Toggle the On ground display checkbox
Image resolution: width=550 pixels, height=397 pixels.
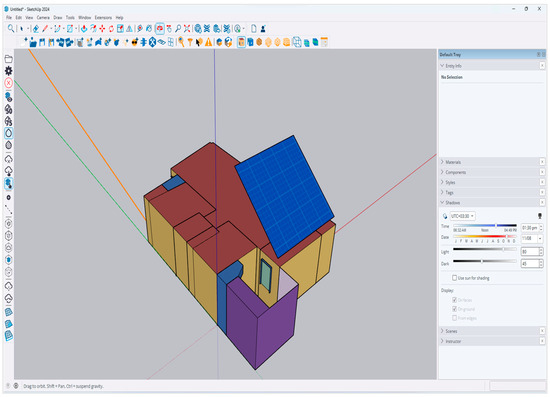(454, 309)
